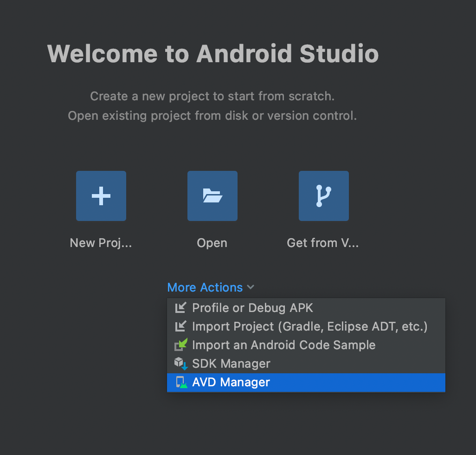Click the Open folder icon
Image resolution: width=476 pixels, height=455 pixels.
click(212, 196)
